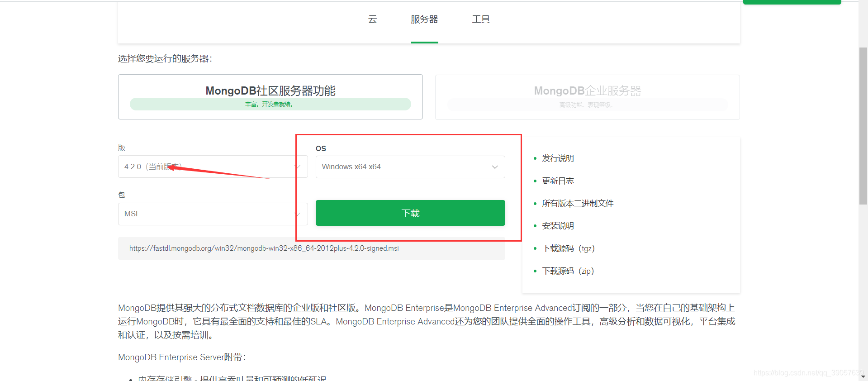
Task: Open the 版 version dropdown showing 4.2.0
Action: coord(213,167)
